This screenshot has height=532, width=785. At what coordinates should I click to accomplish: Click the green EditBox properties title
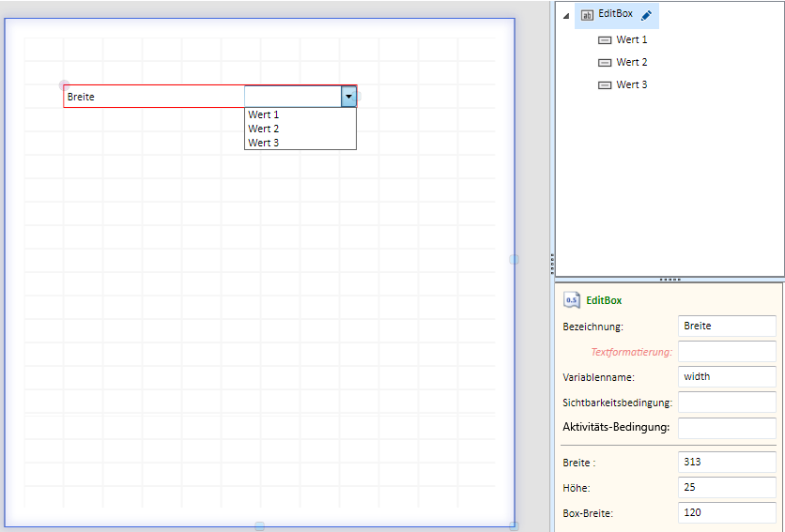point(604,300)
